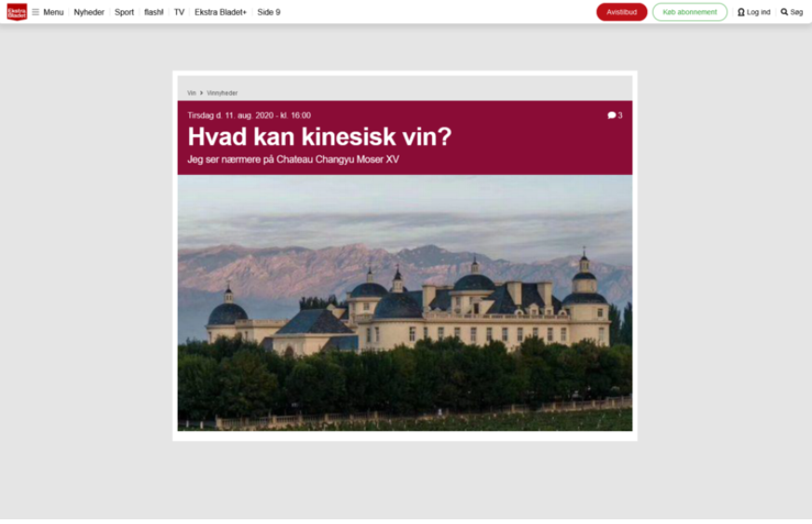Click the headline Hvad kan kinesisk vin?
Screen dimensions: 812x524
point(319,137)
